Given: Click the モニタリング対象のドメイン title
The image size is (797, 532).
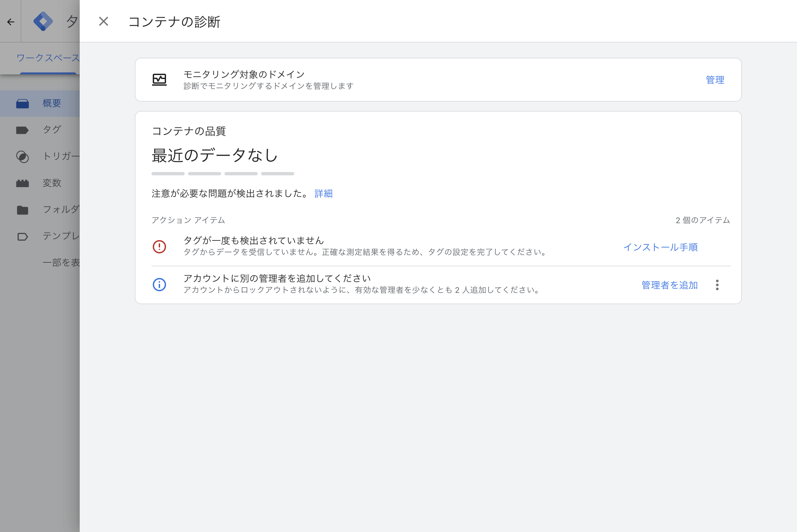Looking at the screenshot, I should 244,74.
